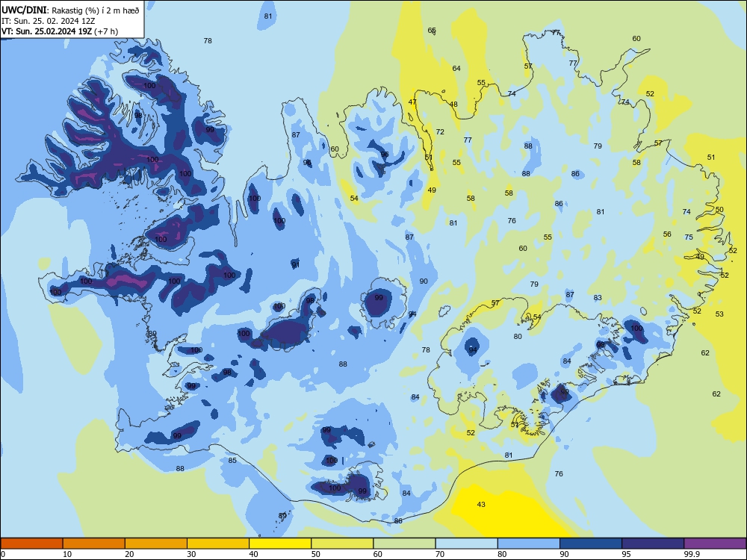Click the humidity value 83
This screenshot has height=560, width=747.
point(598,298)
